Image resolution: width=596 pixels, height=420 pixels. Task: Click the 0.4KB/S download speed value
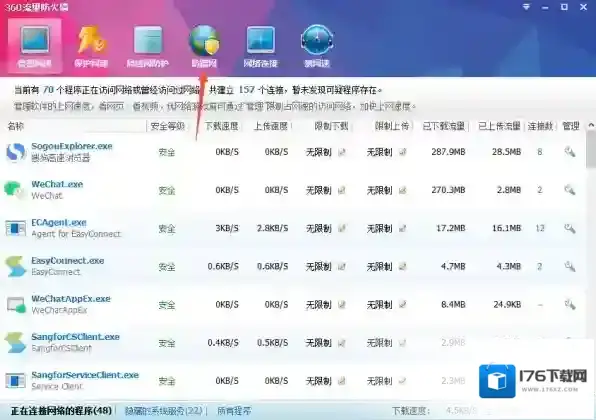coord(223,343)
